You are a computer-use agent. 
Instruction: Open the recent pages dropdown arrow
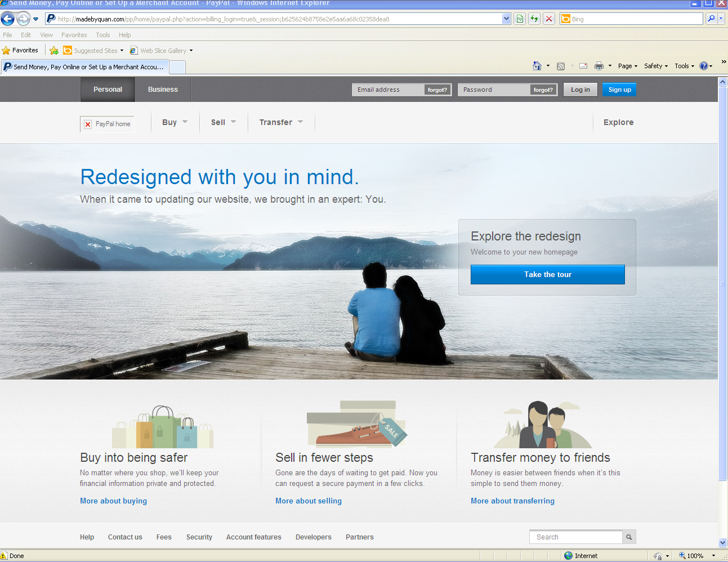35,19
